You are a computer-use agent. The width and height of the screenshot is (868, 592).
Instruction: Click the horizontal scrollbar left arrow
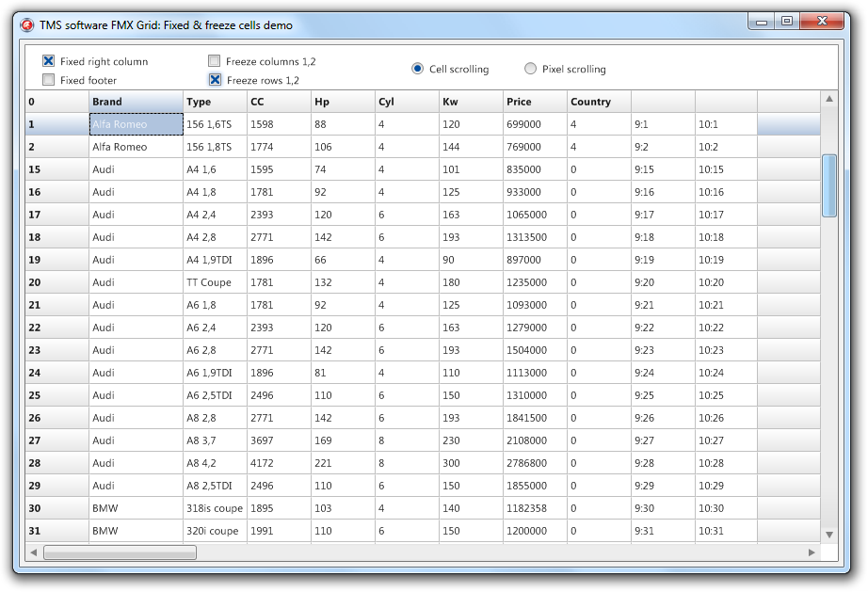34,552
